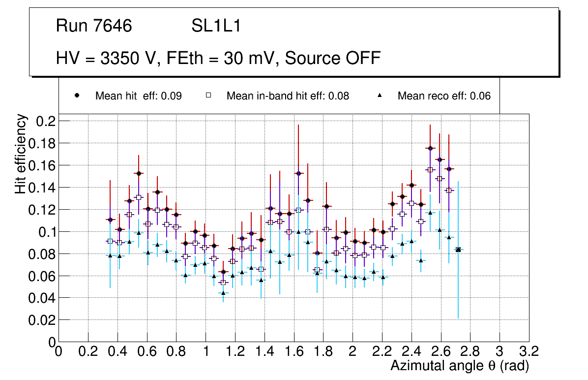Select the leftmost filled circle data point
The width and height of the screenshot is (588, 380).
click(110, 220)
